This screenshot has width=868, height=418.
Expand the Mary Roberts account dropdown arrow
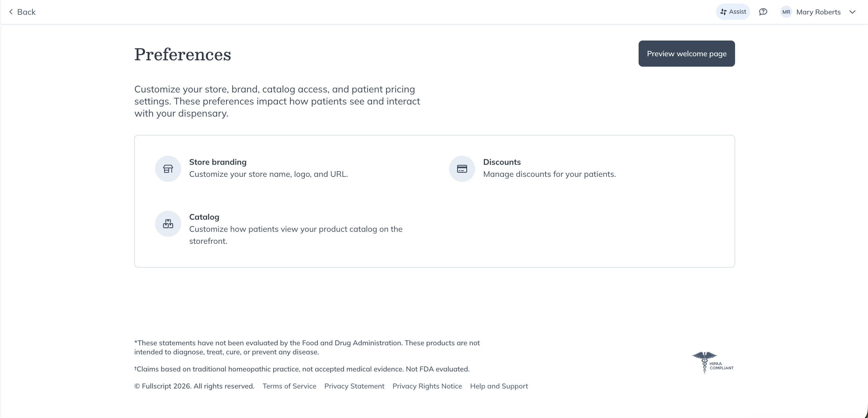click(852, 12)
